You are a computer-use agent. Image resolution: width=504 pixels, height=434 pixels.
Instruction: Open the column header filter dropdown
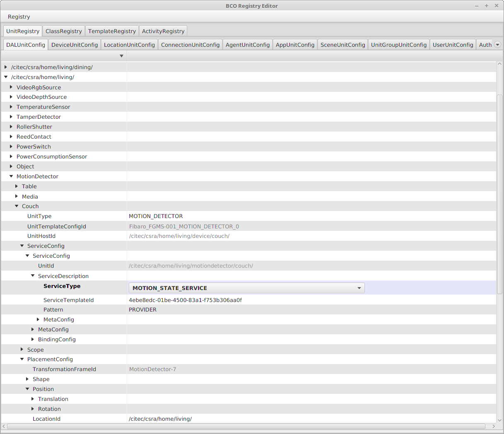121,55
